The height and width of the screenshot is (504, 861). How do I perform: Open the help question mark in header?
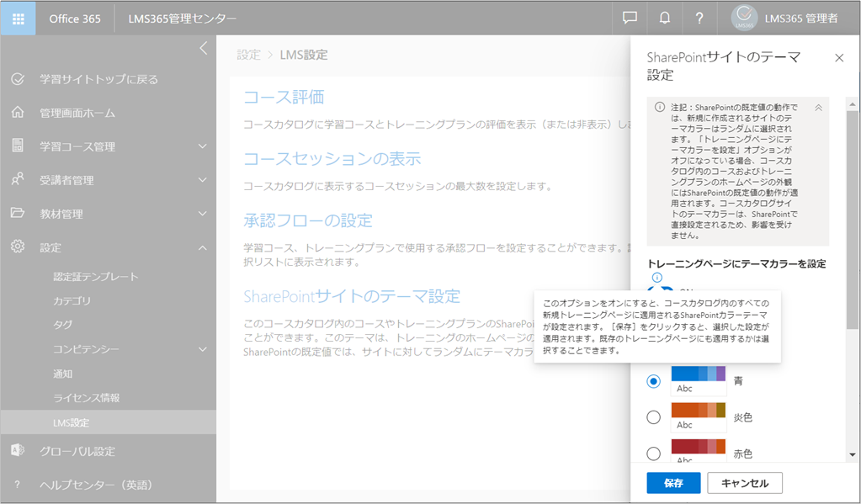tap(699, 19)
